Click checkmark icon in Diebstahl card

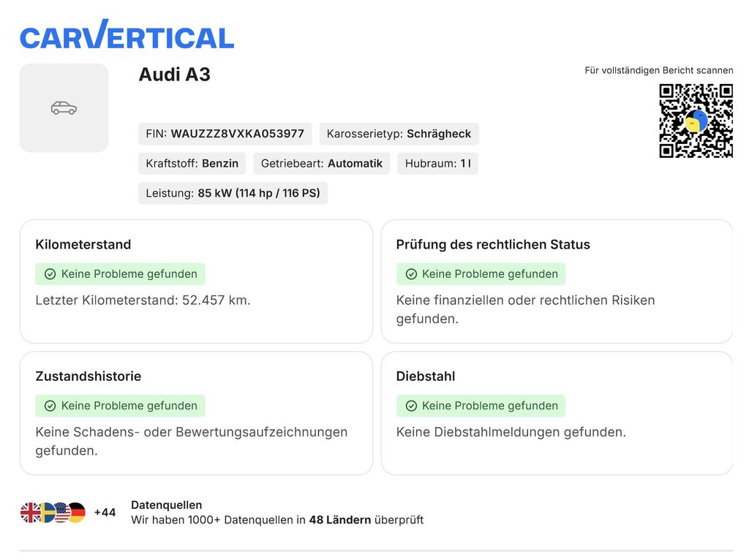(x=411, y=406)
